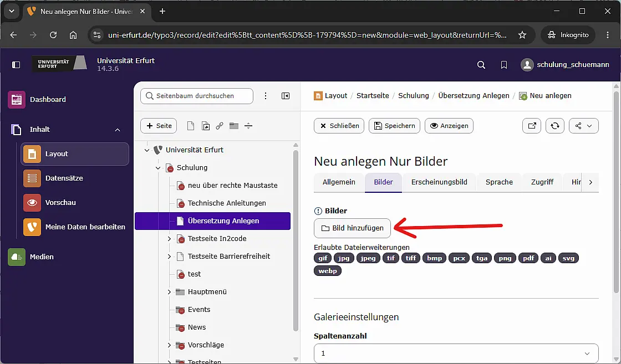Screen dimensions: 621x364
Task: Switch to the Bilder tab
Action: click(383, 182)
